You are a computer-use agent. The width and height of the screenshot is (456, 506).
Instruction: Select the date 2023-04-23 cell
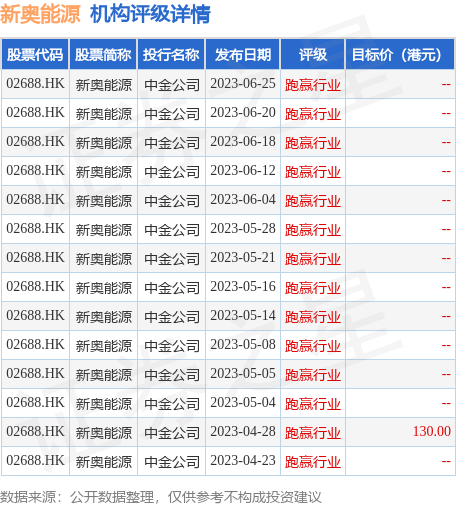[243, 461]
